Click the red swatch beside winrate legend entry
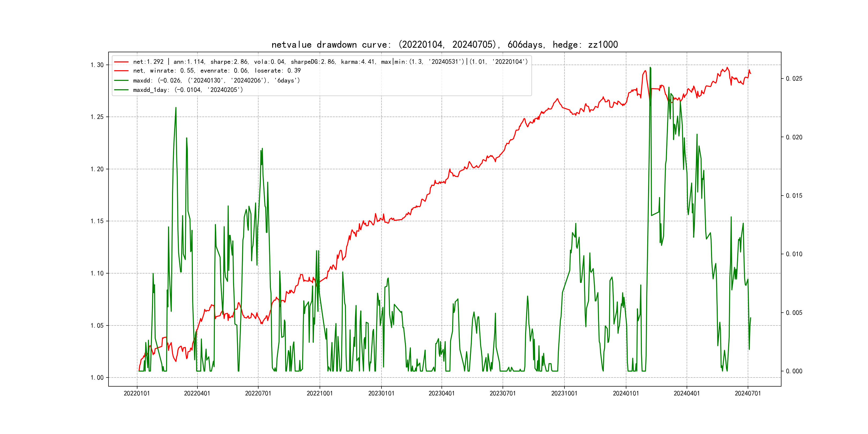 (x=121, y=71)
